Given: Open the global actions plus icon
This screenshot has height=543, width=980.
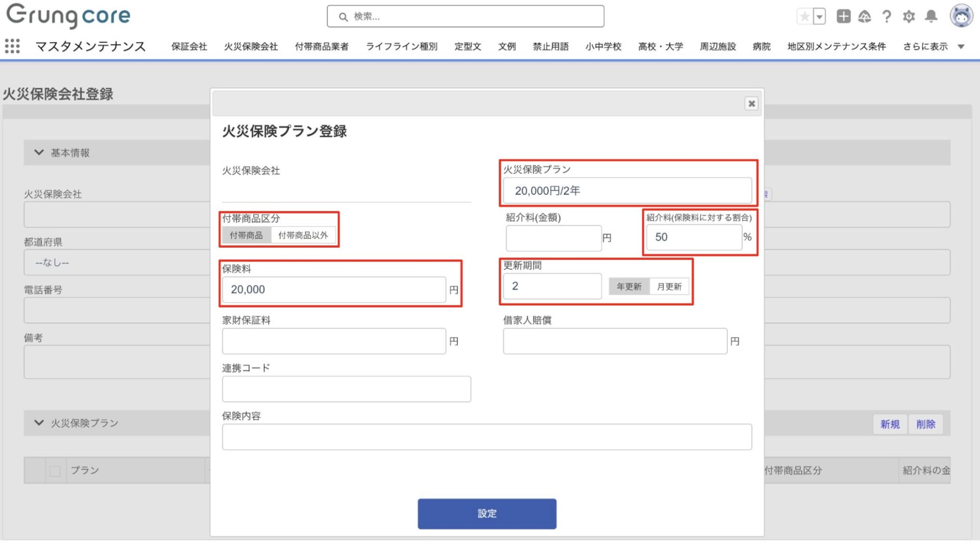Looking at the screenshot, I should [x=843, y=17].
